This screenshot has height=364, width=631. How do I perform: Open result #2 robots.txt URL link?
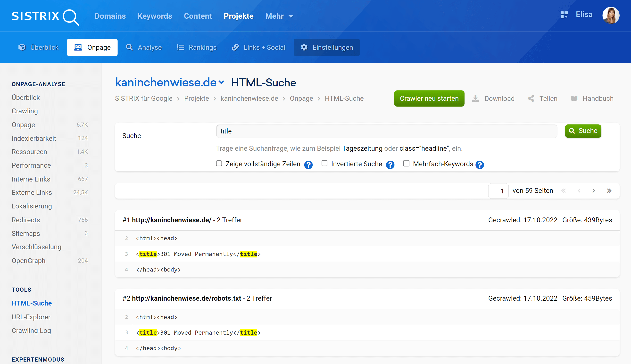pyautogui.click(x=186, y=298)
